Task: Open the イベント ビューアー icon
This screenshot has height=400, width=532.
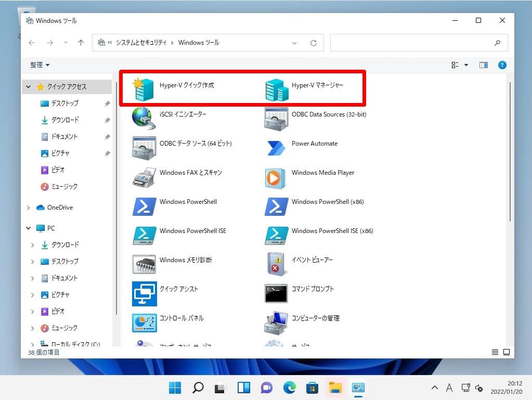Action: tap(276, 264)
